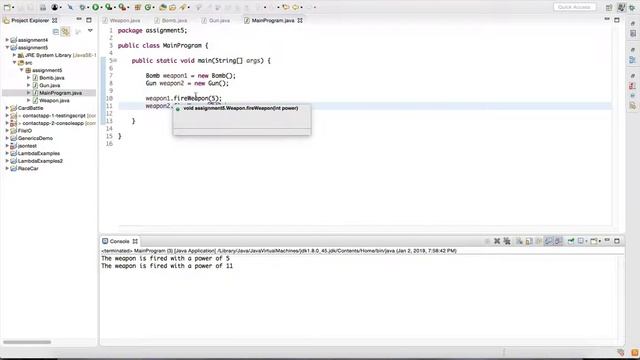Click the Open Task folder icon

172,7
